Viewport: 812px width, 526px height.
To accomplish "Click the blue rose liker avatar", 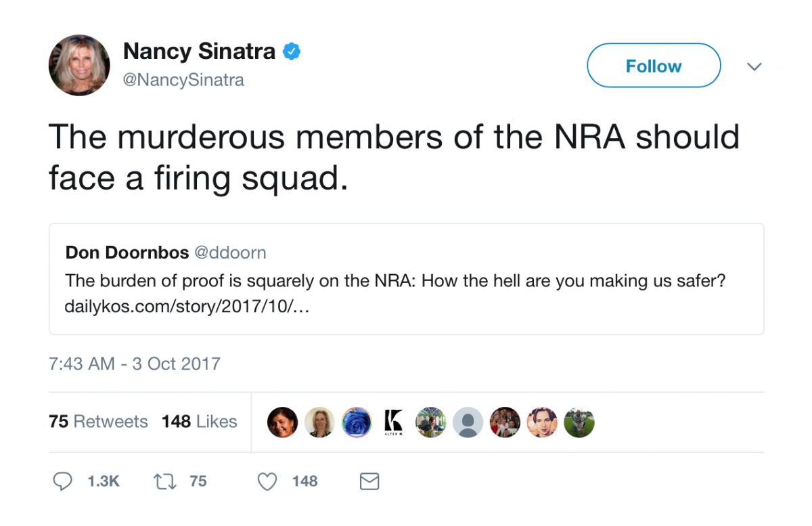I will point(357,422).
